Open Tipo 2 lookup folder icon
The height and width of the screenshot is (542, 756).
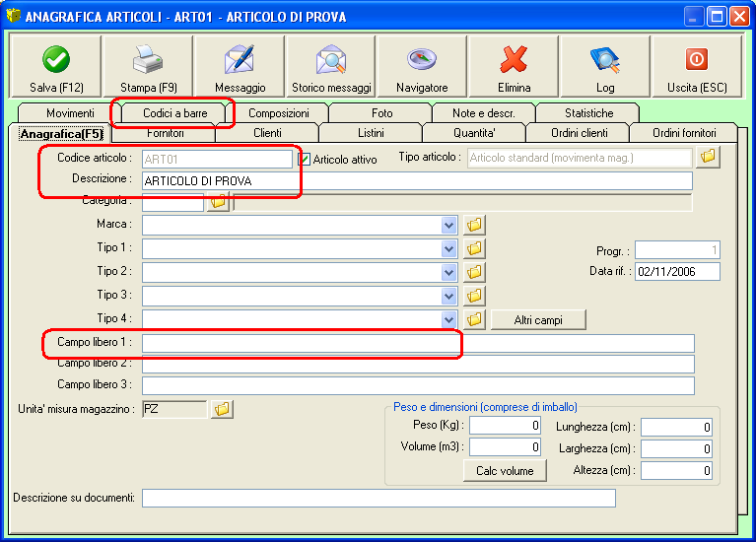pos(474,272)
